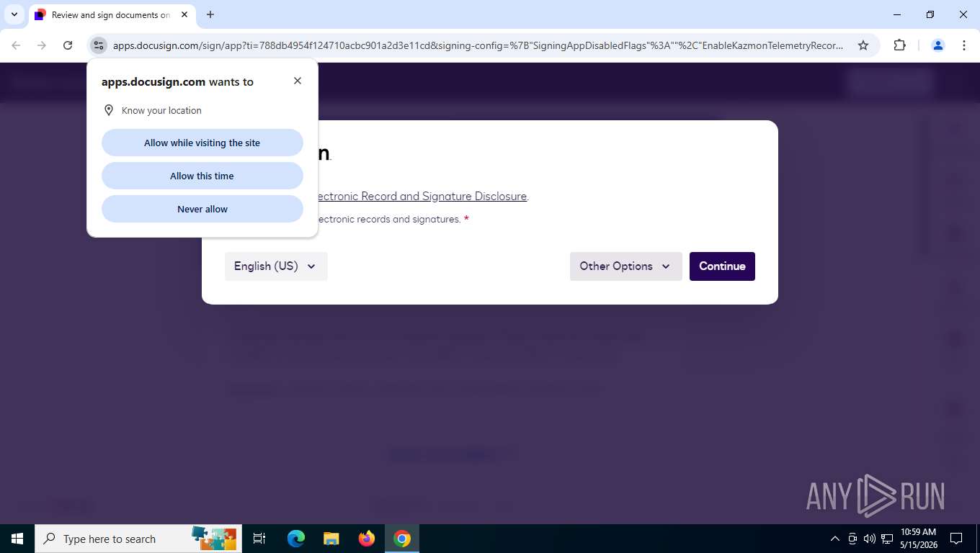The image size is (980, 553).
Task: Select the Review and sign documents tab
Action: coord(112,14)
